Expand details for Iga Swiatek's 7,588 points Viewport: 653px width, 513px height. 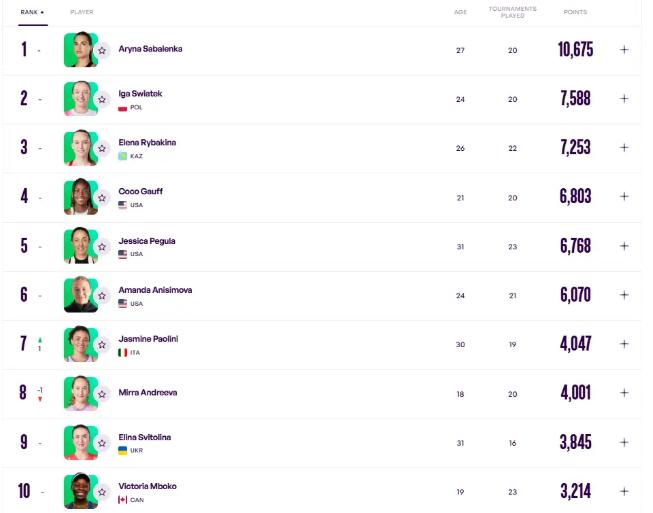point(624,98)
